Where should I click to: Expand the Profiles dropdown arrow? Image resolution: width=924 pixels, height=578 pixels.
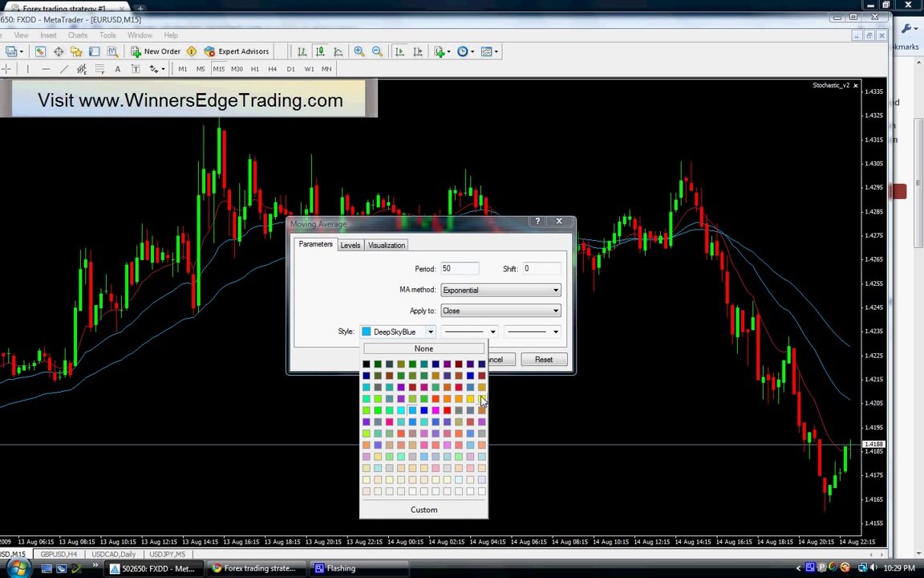pyautogui.click(x=22, y=51)
